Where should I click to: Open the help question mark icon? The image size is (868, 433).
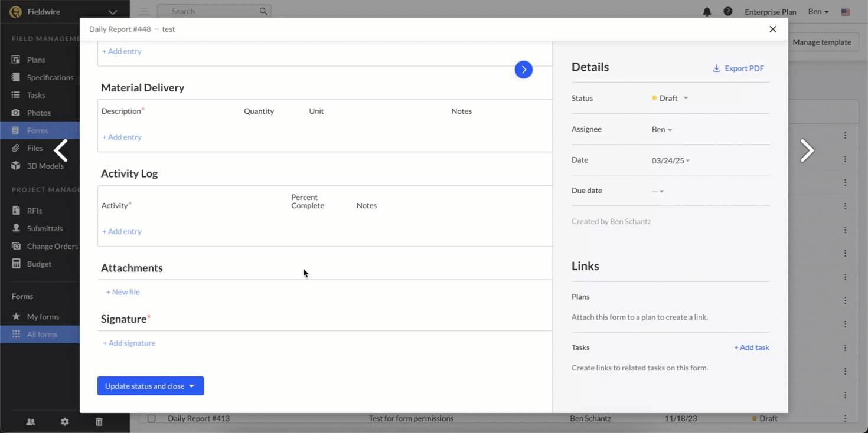click(x=728, y=12)
